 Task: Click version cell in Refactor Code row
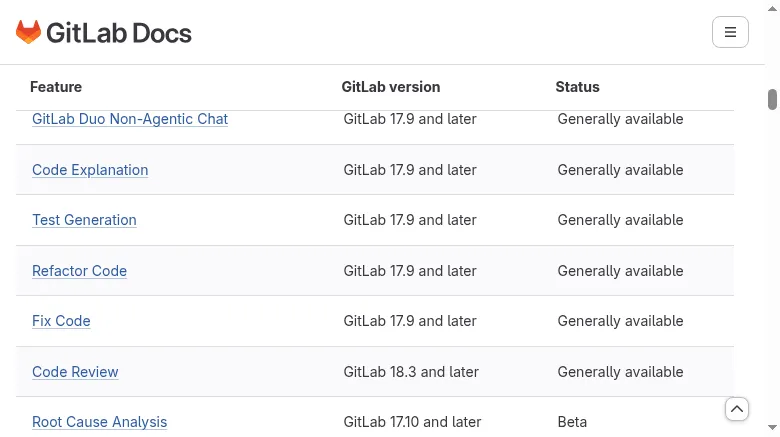click(410, 271)
